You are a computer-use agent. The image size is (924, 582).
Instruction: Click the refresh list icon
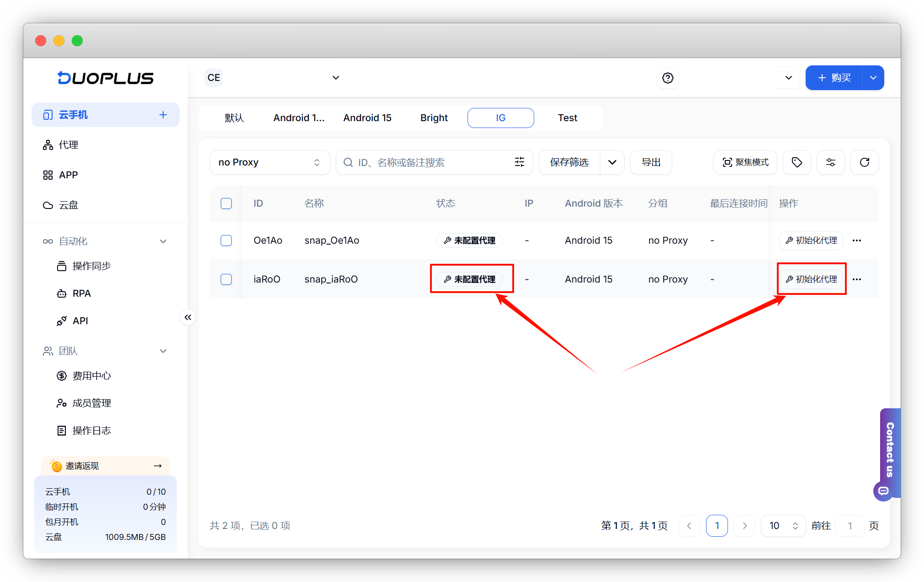pyautogui.click(x=864, y=162)
